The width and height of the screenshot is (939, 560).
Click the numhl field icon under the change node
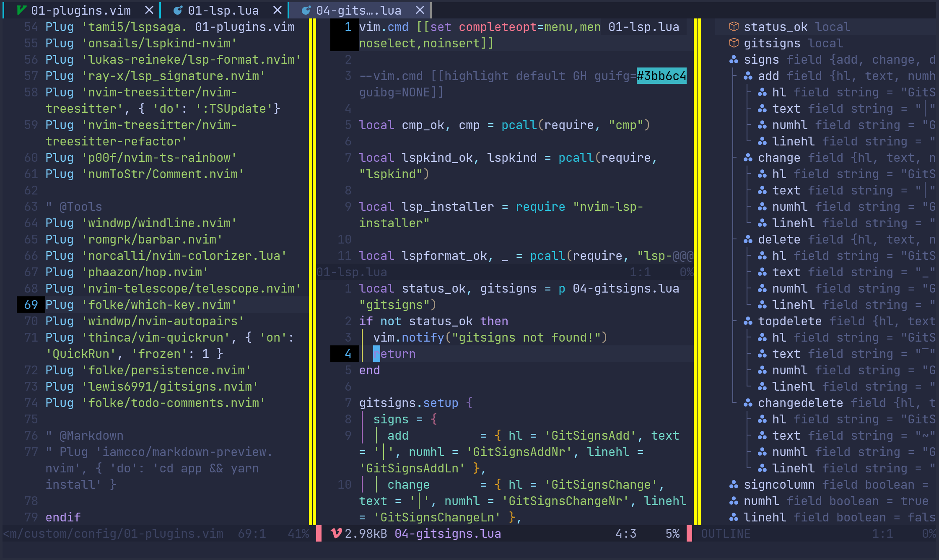click(x=762, y=207)
